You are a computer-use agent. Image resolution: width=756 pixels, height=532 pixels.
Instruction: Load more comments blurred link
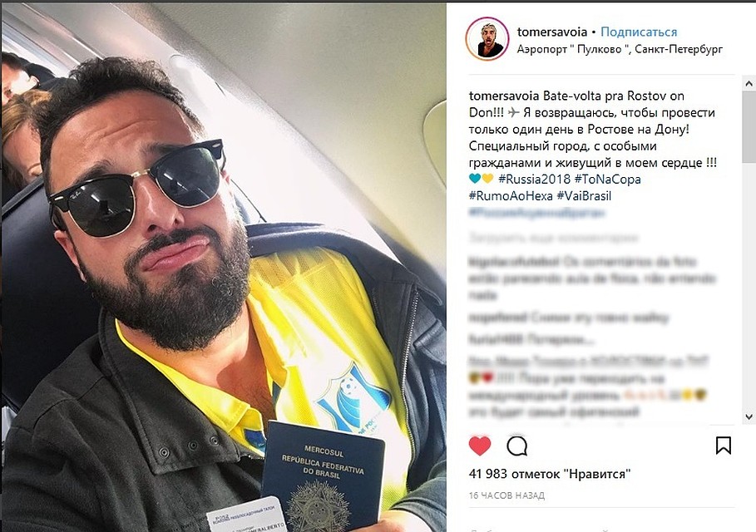pos(553,238)
